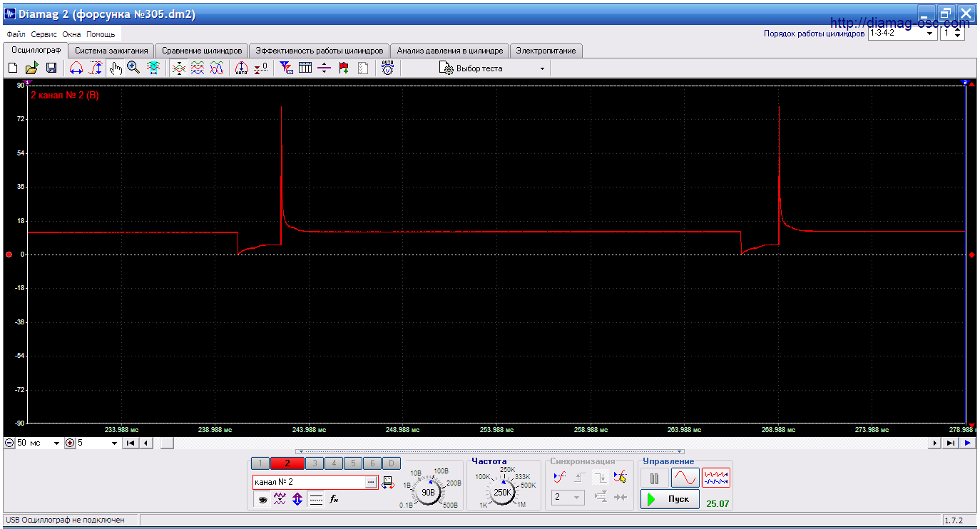Switch to Система зажигания tab
The image size is (980, 529).
click(x=112, y=51)
